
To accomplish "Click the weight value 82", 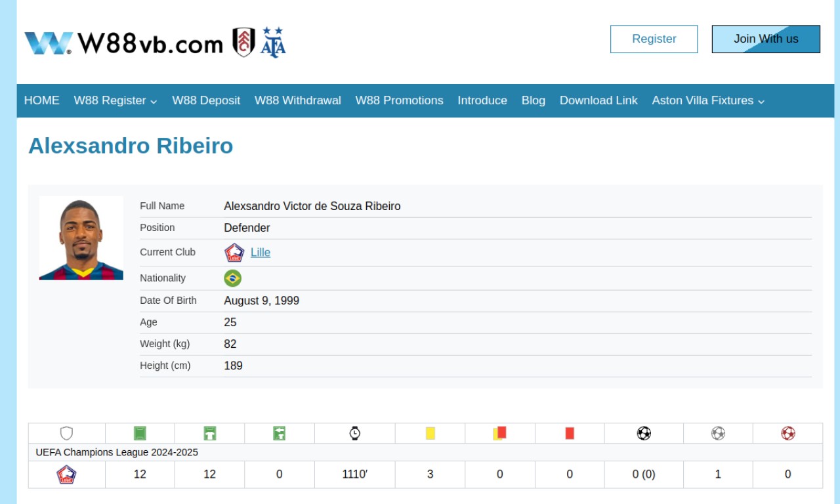I will tap(230, 344).
